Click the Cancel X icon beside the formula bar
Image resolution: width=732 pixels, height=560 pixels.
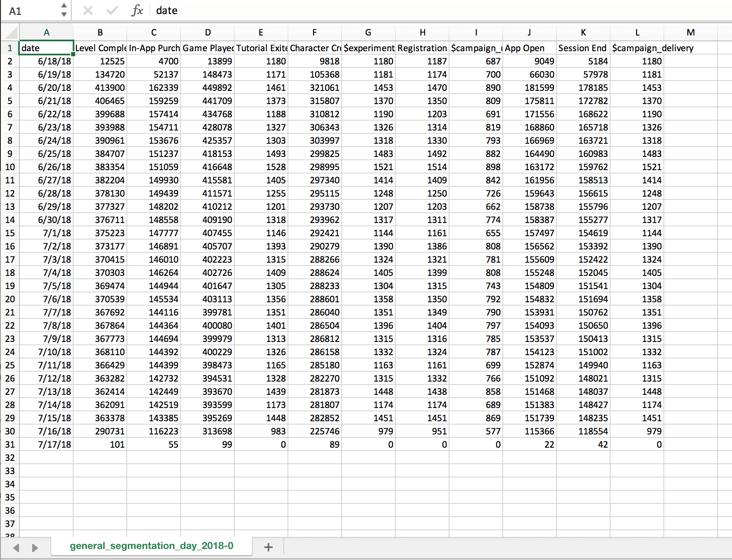[88, 10]
